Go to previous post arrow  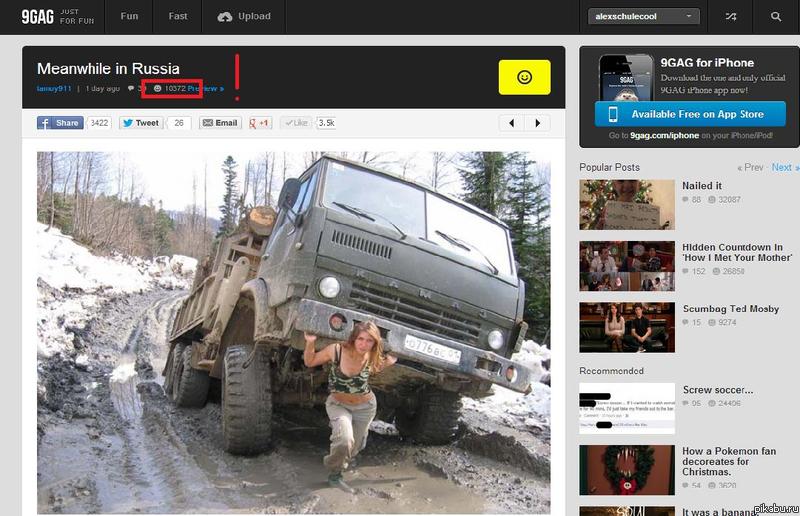[511, 123]
